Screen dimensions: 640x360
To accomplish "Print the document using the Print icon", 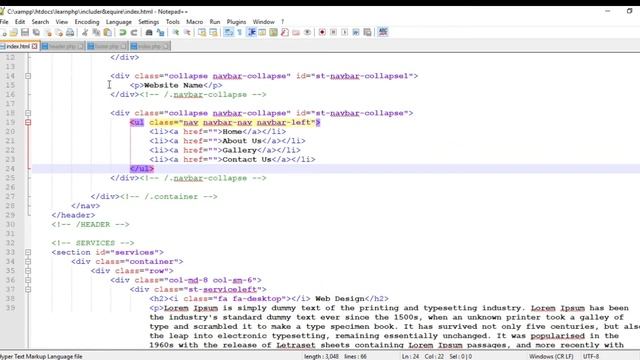I will point(70,32).
